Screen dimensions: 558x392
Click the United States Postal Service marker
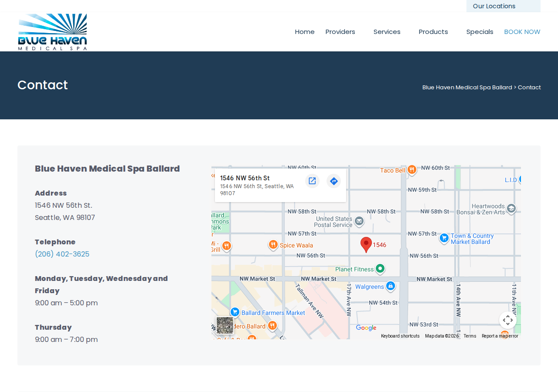click(359, 221)
